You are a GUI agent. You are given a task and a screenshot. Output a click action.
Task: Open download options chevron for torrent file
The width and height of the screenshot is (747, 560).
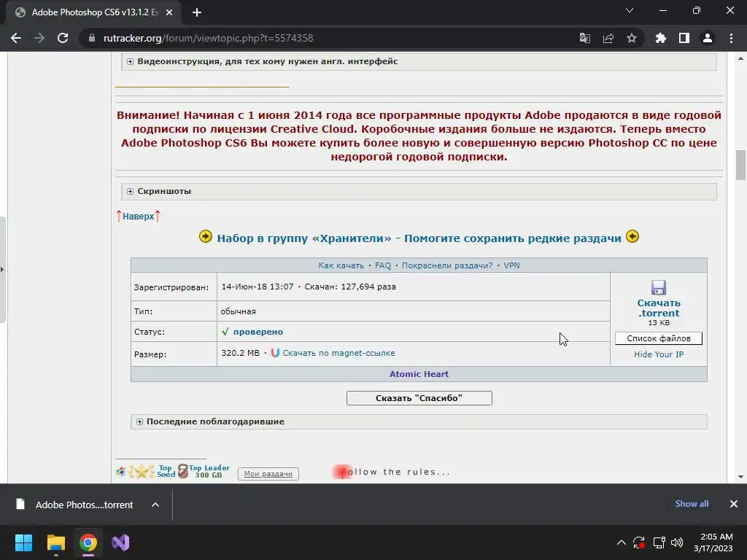point(155,505)
